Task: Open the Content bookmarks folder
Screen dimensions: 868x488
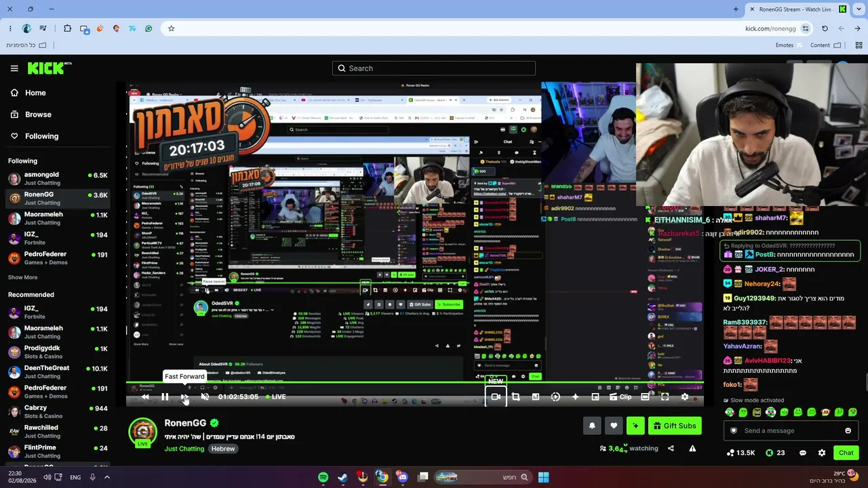Action: coord(825,45)
